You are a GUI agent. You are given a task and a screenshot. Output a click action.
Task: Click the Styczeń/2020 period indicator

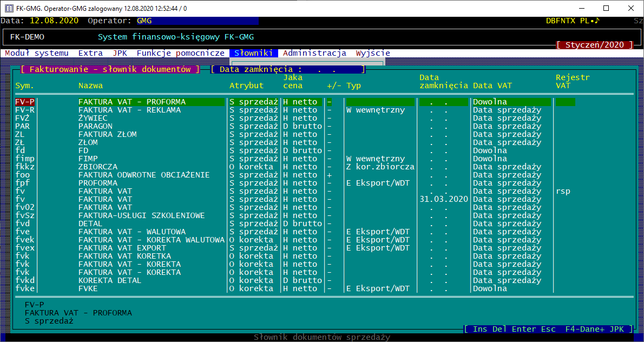(595, 45)
